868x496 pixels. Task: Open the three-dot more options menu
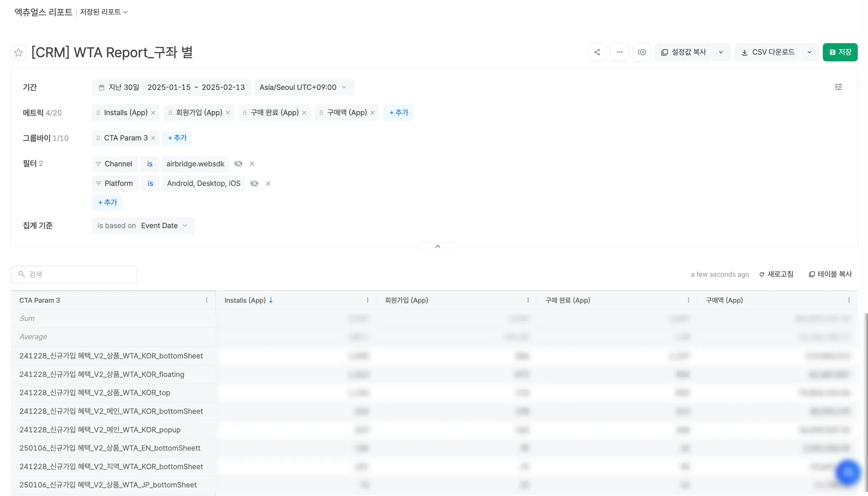click(x=619, y=52)
